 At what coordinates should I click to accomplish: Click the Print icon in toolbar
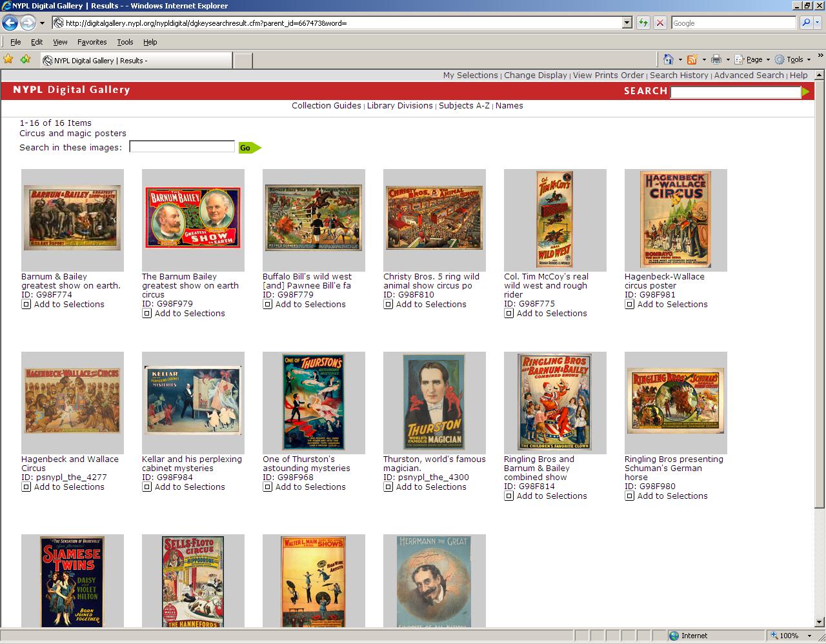(x=716, y=59)
